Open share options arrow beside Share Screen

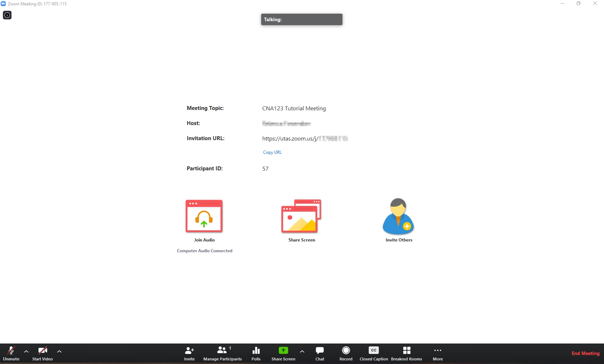pyautogui.click(x=302, y=351)
